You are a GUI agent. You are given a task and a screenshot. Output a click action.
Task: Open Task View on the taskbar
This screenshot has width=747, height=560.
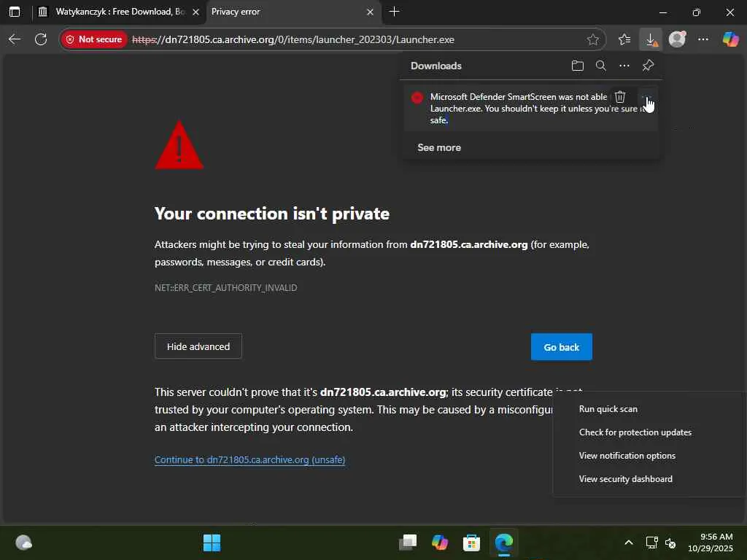(x=408, y=542)
